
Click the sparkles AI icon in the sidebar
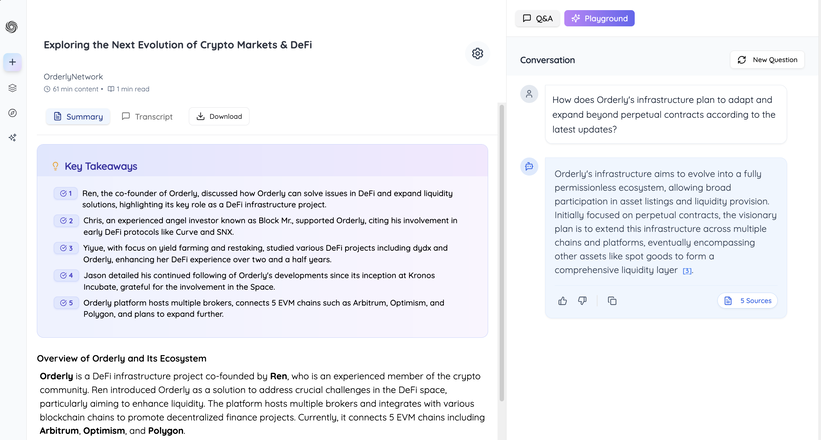[12, 138]
